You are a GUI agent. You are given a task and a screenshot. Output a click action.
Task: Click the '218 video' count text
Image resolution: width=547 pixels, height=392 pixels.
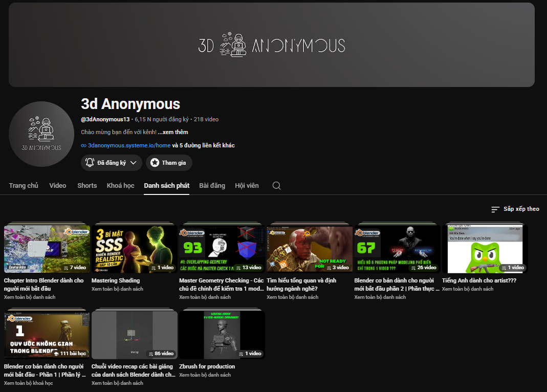[x=206, y=119]
